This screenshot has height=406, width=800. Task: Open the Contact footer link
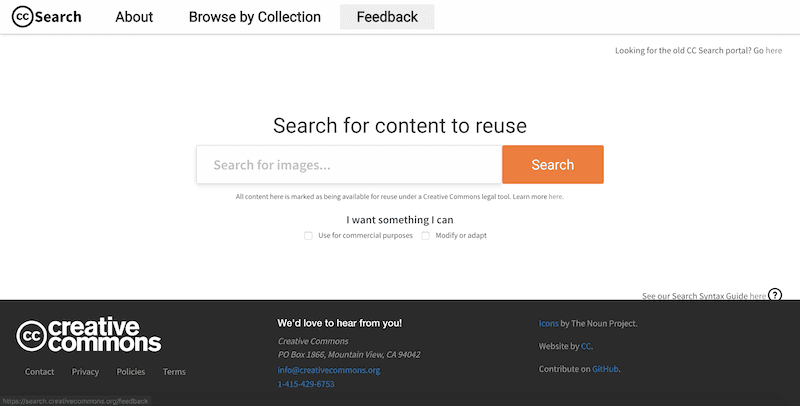[x=40, y=372]
